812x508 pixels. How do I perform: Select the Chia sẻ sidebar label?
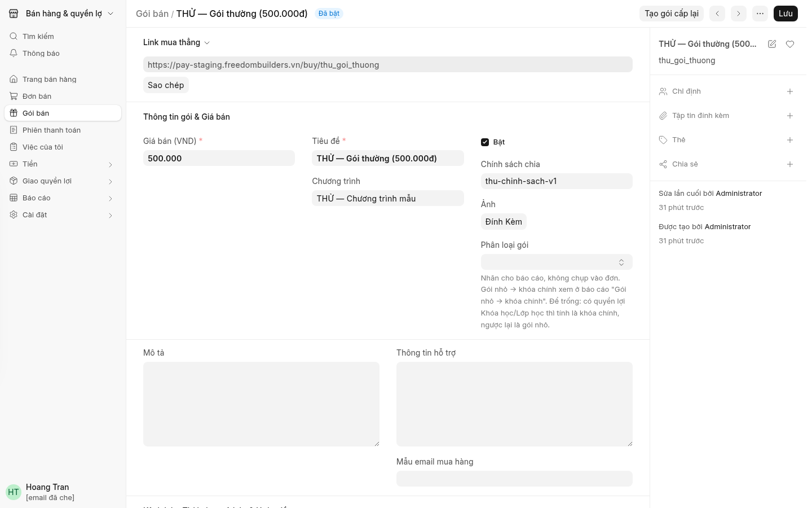[x=685, y=164]
